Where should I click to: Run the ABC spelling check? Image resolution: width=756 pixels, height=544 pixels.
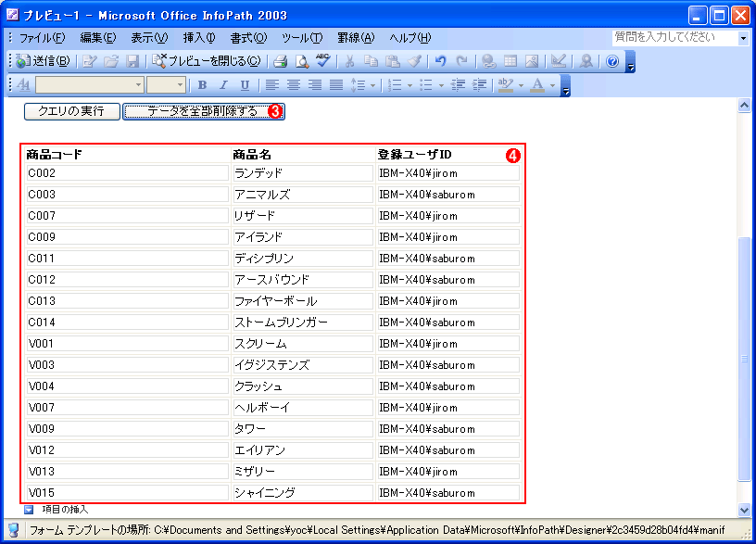tap(323, 61)
